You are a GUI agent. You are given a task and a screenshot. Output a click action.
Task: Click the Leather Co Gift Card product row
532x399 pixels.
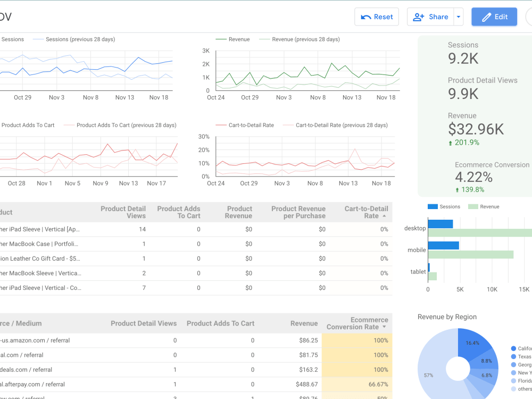click(x=196, y=259)
